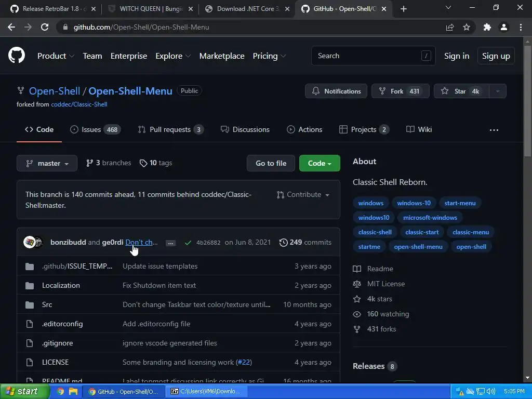Viewport: 532px width, 399px height.
Task: Switch to Discussions tab
Action: [x=245, y=129]
